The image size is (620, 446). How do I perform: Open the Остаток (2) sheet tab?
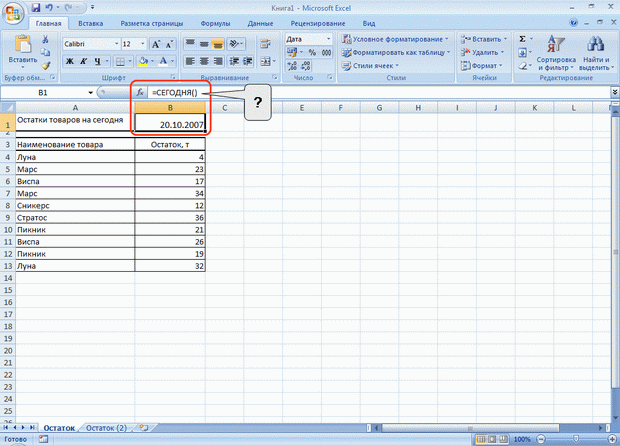[106, 428]
